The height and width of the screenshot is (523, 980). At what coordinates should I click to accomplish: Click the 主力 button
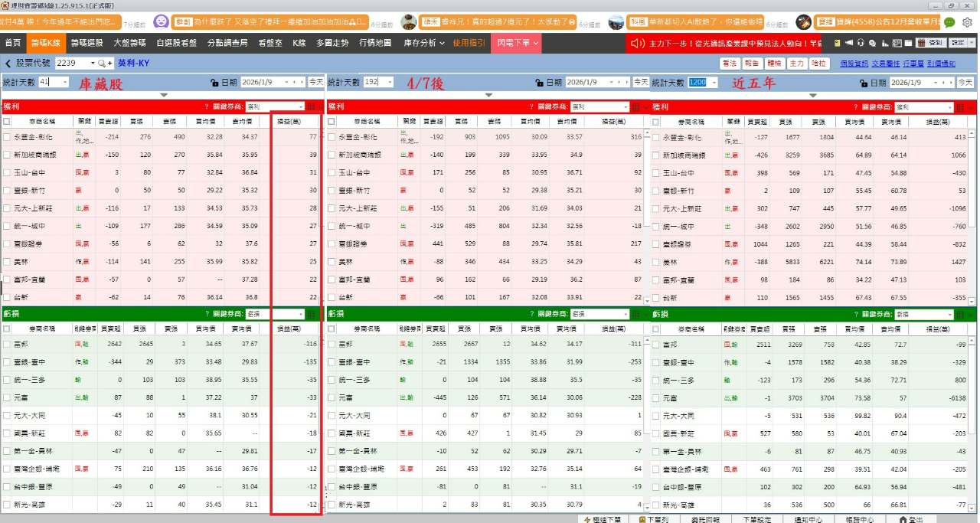[797, 64]
